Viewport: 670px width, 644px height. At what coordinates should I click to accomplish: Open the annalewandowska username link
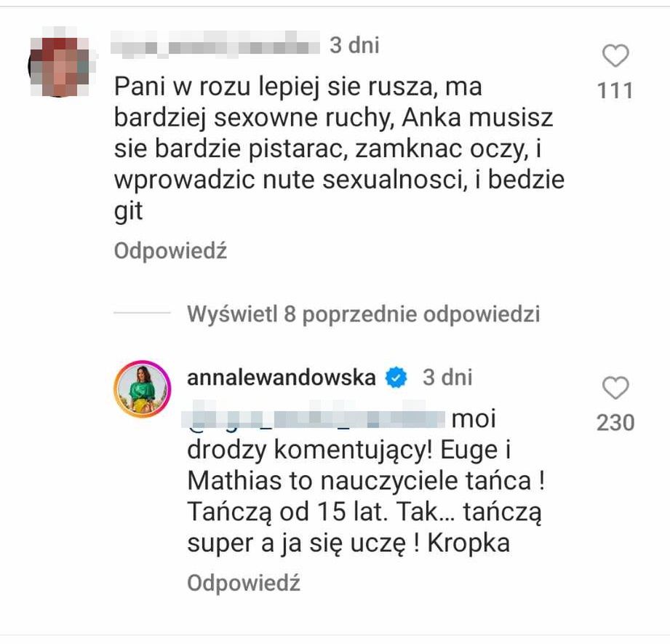(282, 378)
